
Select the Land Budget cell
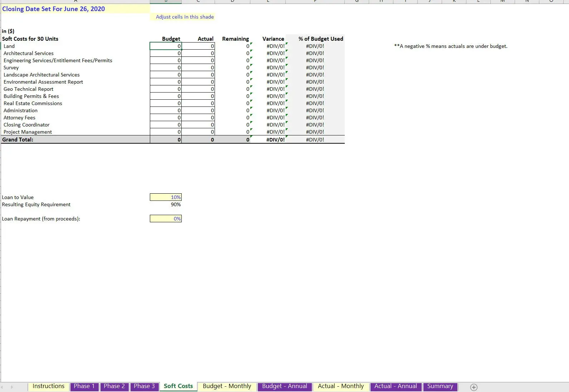166,46
